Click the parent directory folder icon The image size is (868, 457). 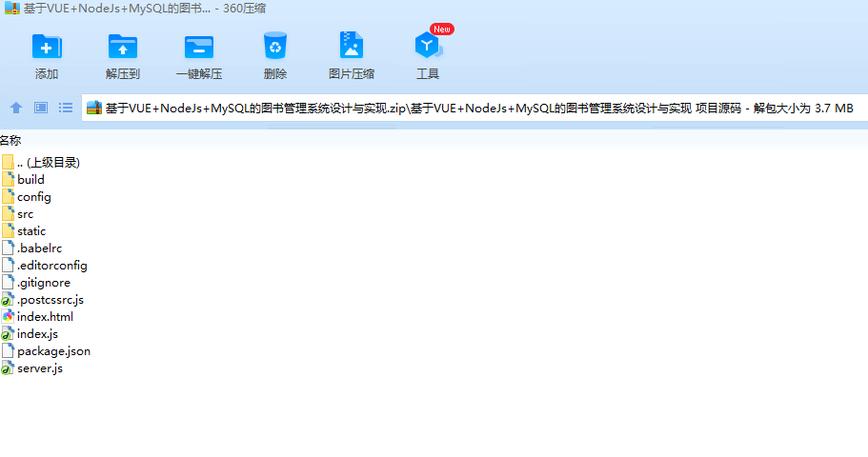tap(8, 162)
